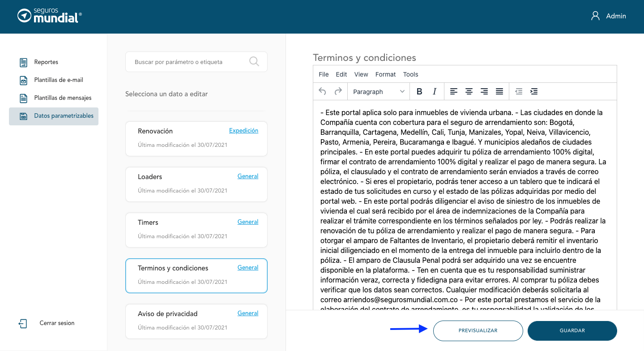Click the Admin username label
Image resolution: width=644 pixels, height=351 pixels.
616,16
